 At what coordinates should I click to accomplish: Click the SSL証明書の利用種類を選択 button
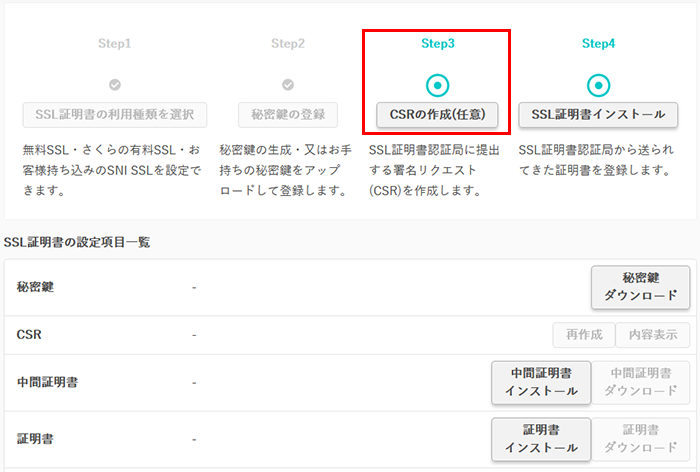coord(115,114)
